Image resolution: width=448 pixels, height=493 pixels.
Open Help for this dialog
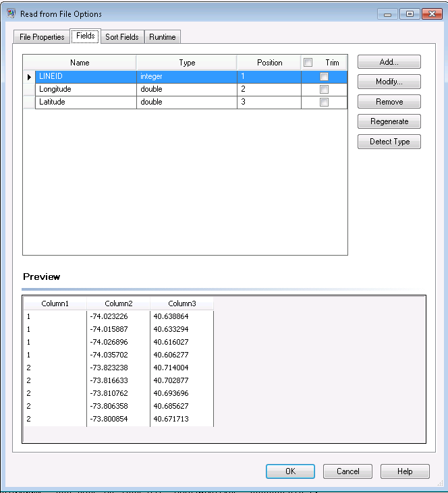[405, 471]
